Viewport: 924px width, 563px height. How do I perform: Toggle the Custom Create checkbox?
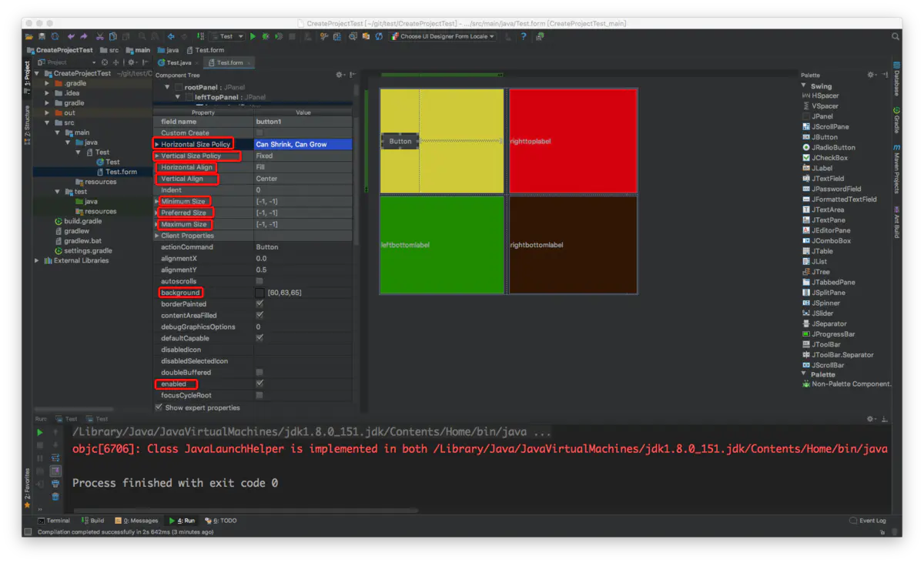point(259,132)
